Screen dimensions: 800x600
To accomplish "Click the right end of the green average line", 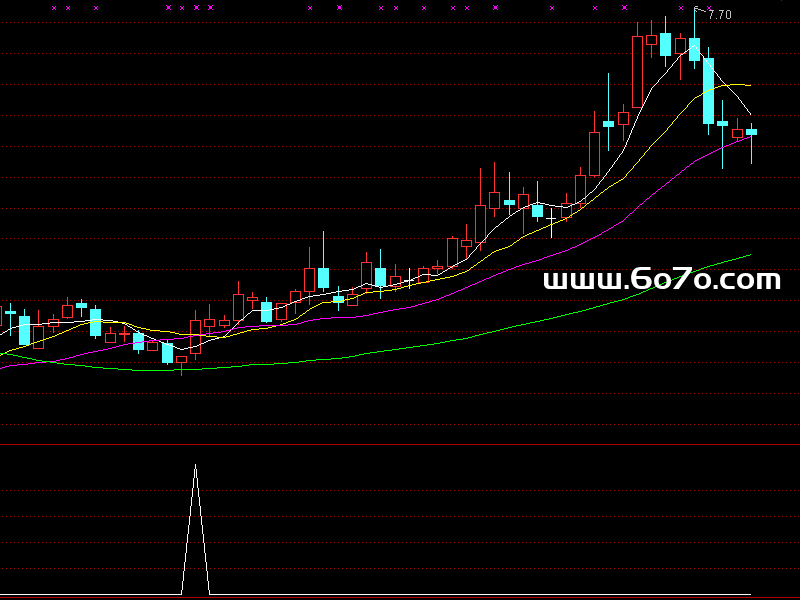I will [x=748, y=256].
